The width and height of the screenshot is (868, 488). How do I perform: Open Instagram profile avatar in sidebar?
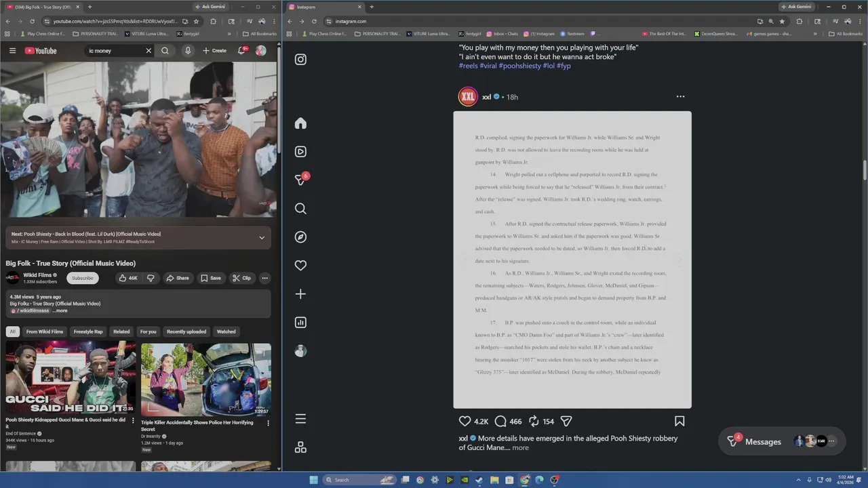click(300, 351)
